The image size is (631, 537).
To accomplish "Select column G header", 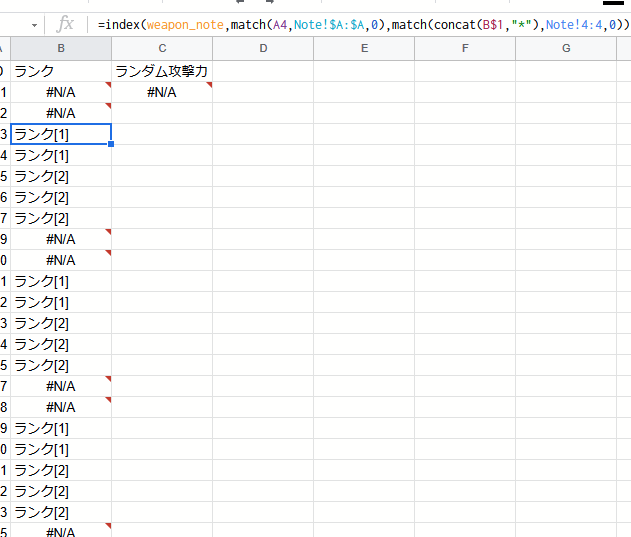I will coord(566,48).
